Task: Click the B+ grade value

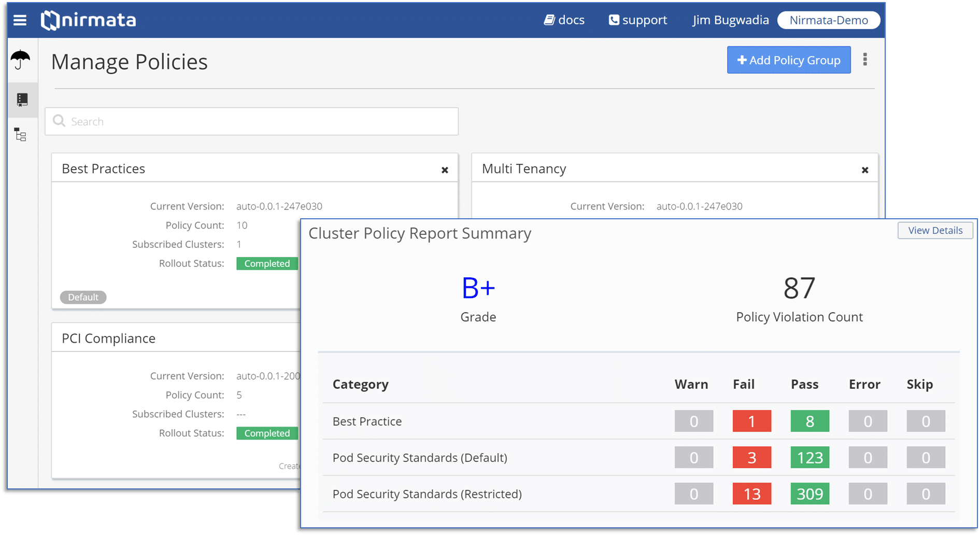Action: [x=478, y=288]
